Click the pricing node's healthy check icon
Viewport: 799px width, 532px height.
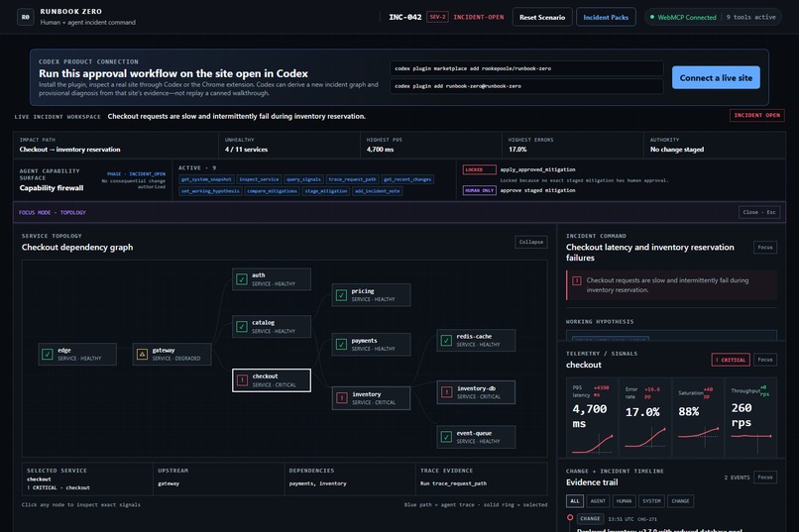341,295
